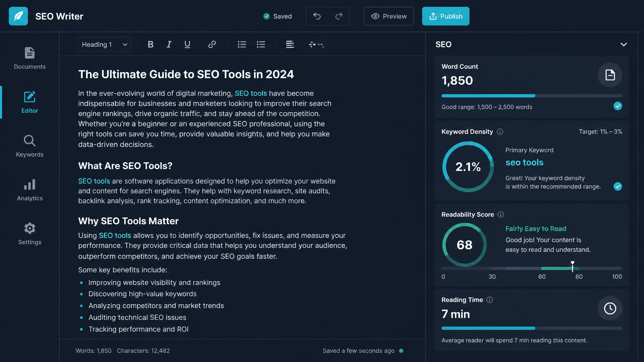Click the Word Count document icon
Screen dimensions: 644x362
coord(610,75)
